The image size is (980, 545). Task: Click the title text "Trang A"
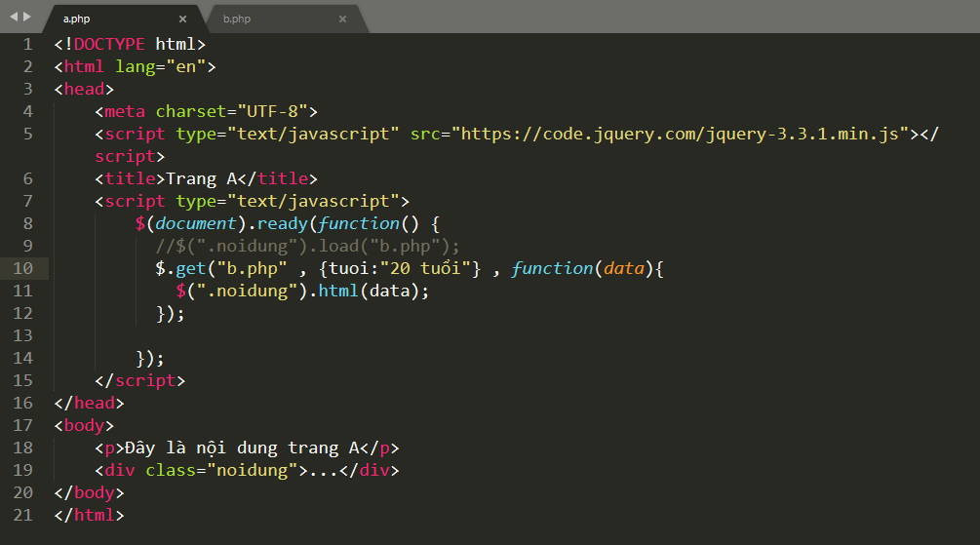(201, 179)
